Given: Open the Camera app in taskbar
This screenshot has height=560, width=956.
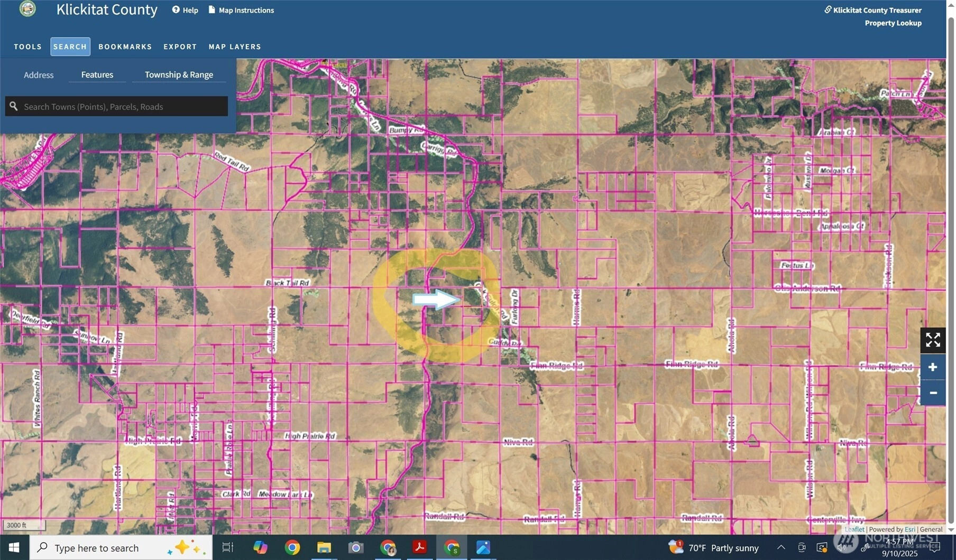Looking at the screenshot, I should [x=356, y=547].
